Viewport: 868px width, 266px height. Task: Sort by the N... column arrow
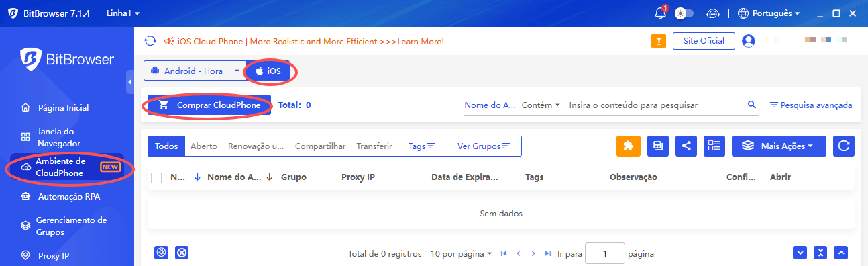[197, 177]
